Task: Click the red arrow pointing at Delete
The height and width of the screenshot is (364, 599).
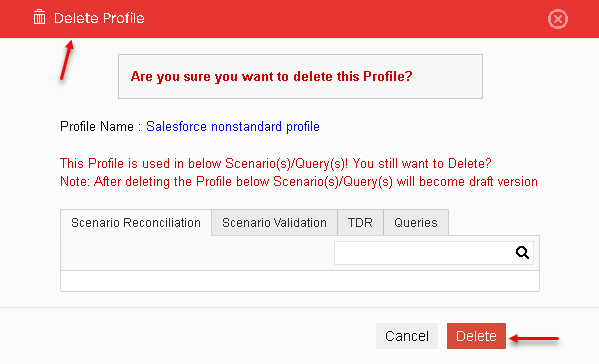Action: [x=534, y=338]
